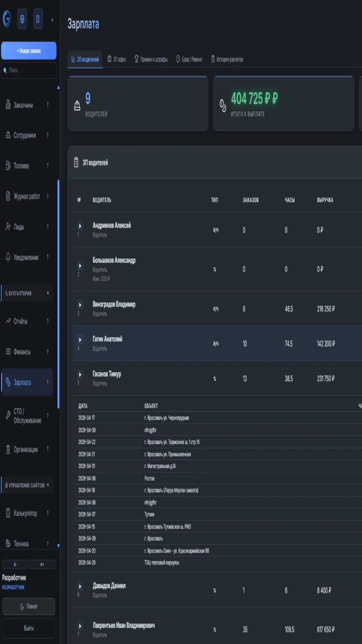Click the blue sidebar scrollbar
The height and width of the screenshot is (644, 362).
[58, 294]
